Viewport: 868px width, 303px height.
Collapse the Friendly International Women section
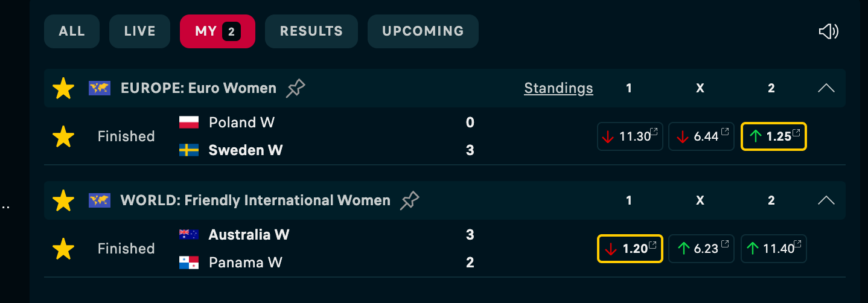[x=826, y=200]
